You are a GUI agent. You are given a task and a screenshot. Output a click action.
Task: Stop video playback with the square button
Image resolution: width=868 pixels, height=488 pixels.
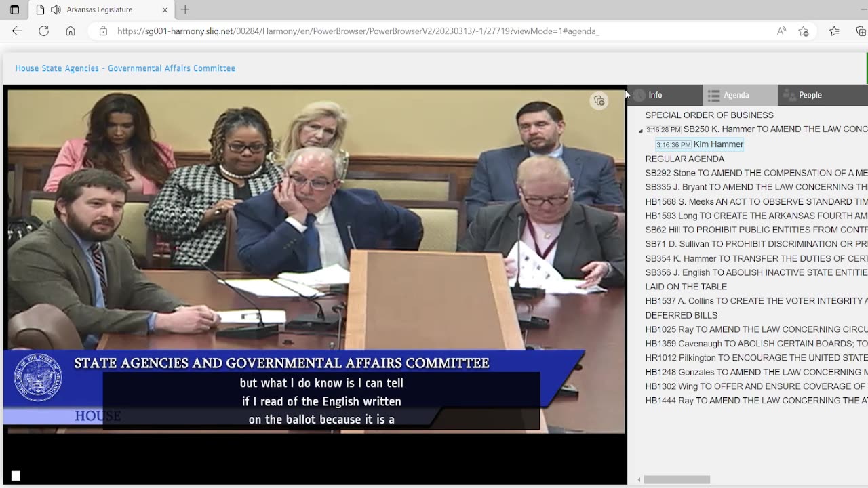tap(16, 476)
